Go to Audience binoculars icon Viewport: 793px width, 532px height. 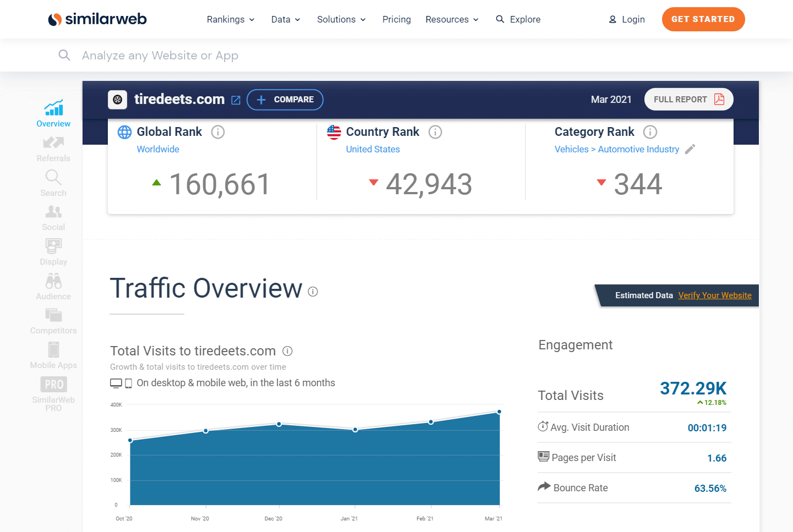(53, 282)
